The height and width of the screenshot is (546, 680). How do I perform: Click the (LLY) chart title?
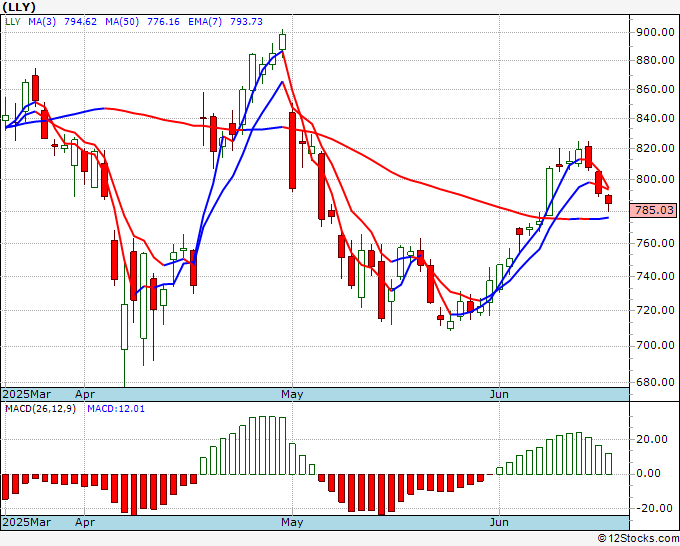click(x=19, y=7)
